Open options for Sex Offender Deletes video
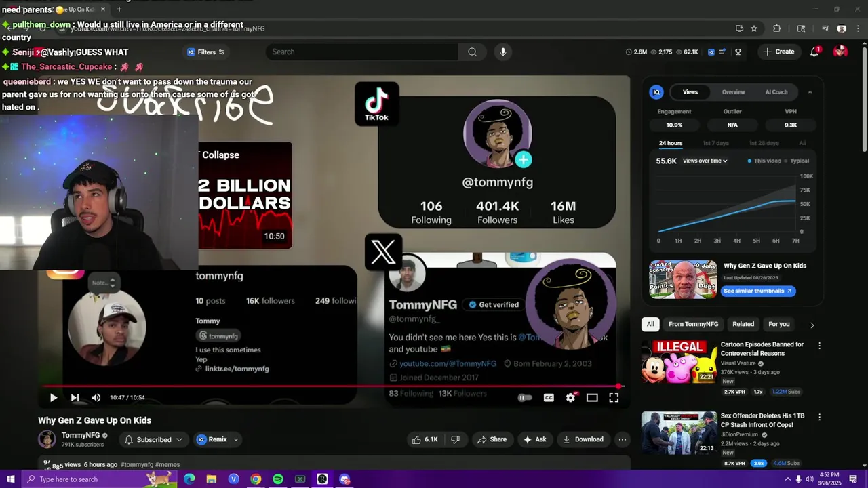This screenshot has height=488, width=868. (x=819, y=418)
